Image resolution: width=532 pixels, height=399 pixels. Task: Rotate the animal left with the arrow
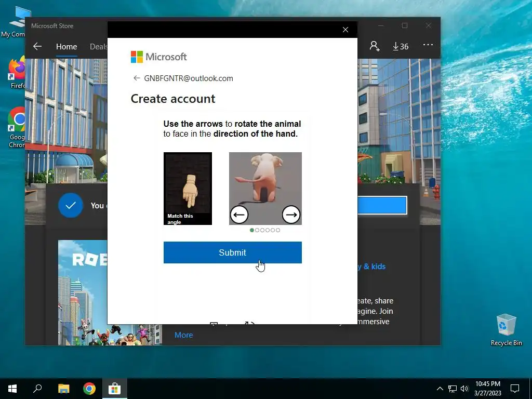239,215
